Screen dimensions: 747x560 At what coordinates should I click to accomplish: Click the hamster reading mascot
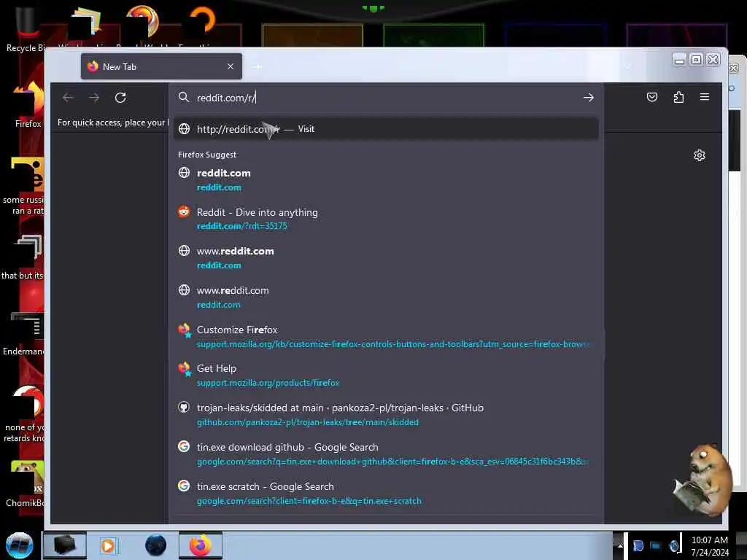point(702,481)
